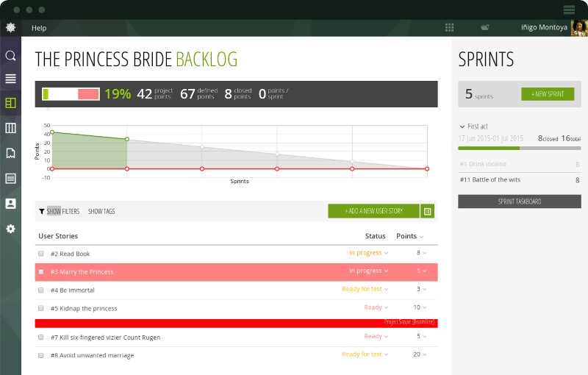Click the filter funnel icon

pyautogui.click(x=42, y=212)
